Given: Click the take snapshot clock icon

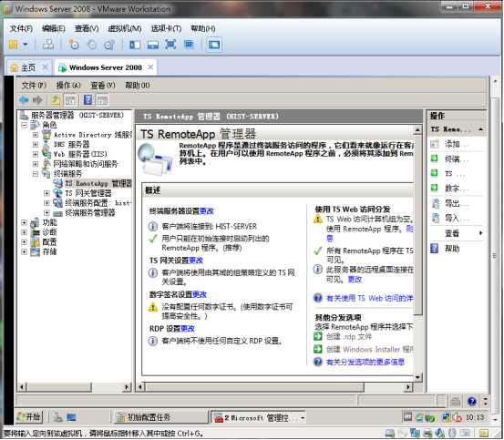Looking at the screenshot, I should [74, 45].
